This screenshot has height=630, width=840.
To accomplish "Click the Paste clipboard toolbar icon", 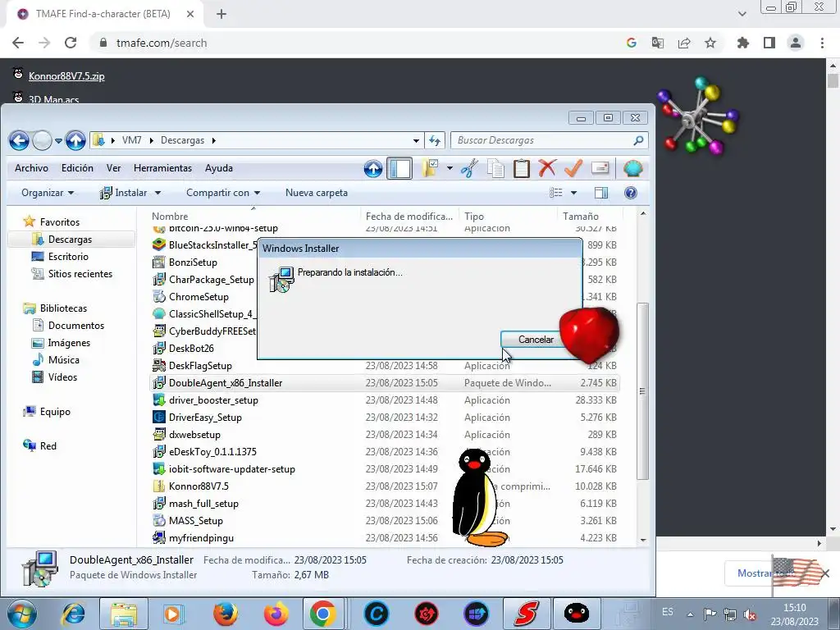I will [x=521, y=168].
